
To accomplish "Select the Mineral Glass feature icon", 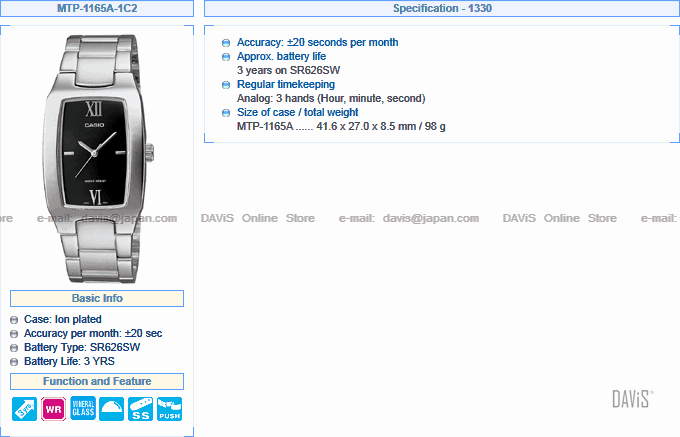I will click(83, 408).
